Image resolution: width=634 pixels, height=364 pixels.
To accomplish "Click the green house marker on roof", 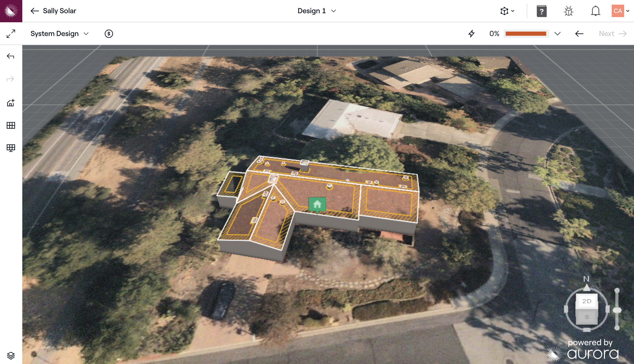I will click(317, 205).
